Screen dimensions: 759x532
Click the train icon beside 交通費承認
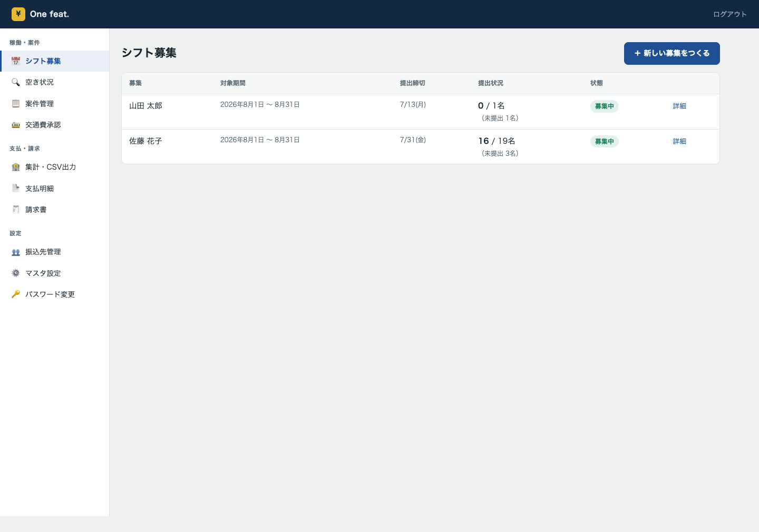(x=16, y=125)
